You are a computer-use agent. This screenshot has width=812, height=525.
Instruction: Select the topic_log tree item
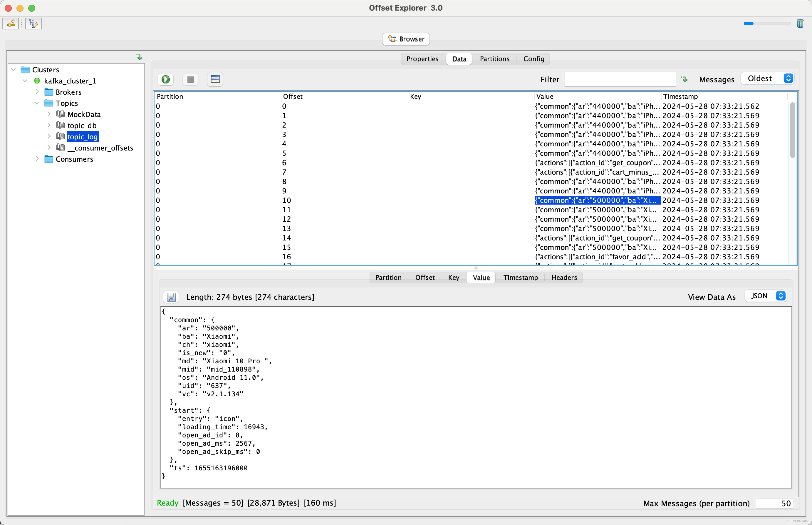click(x=83, y=137)
